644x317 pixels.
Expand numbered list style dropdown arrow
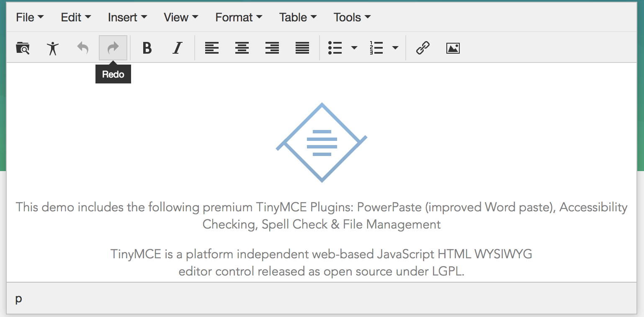point(395,48)
